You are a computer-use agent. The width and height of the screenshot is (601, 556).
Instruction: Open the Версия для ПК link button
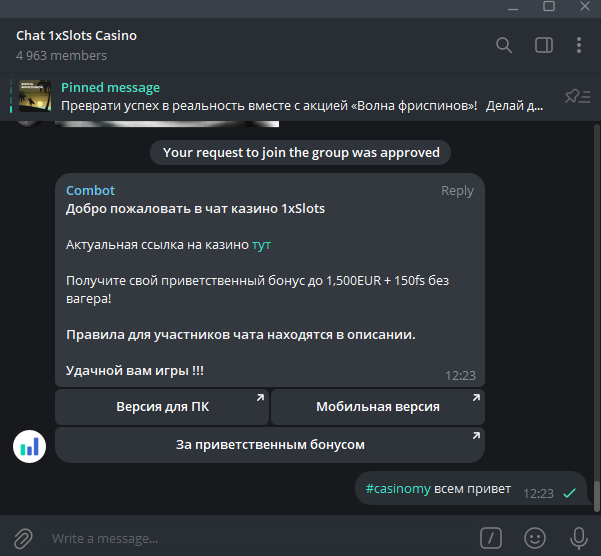coord(162,407)
